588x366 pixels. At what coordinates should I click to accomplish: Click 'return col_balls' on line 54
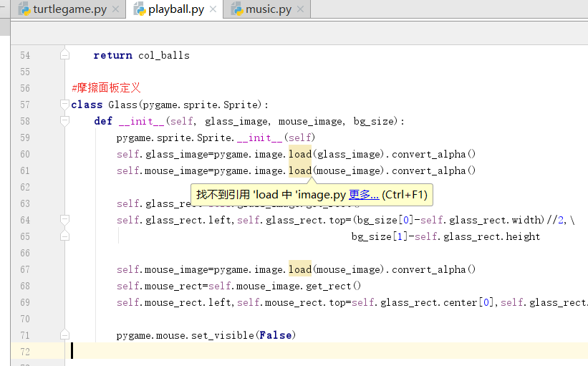(141, 55)
